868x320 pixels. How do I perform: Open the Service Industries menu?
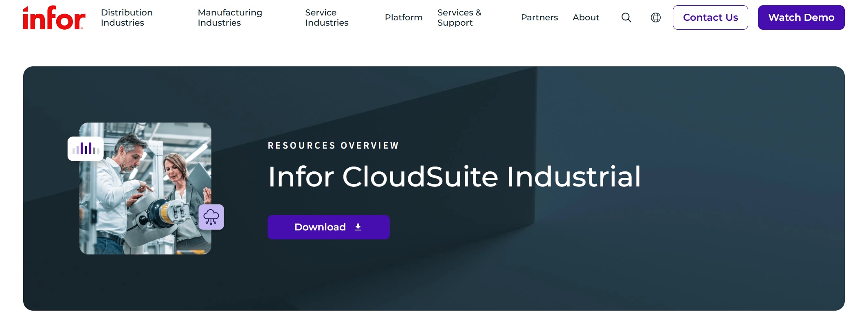pyautogui.click(x=327, y=18)
